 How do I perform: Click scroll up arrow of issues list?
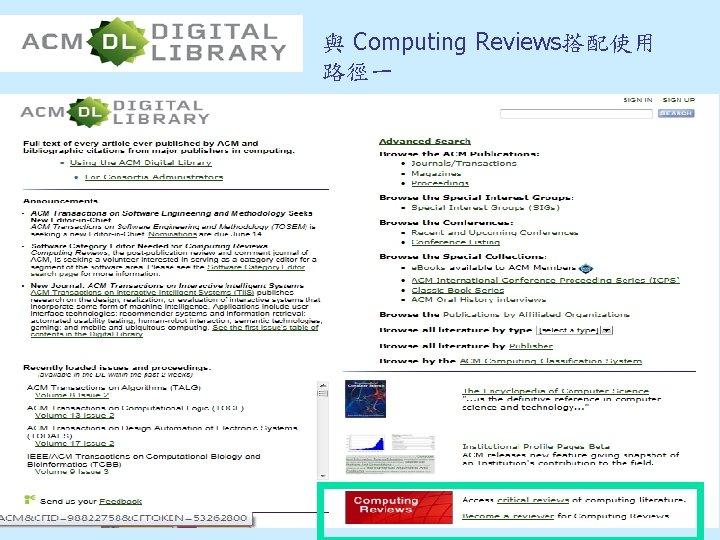coord(323,386)
